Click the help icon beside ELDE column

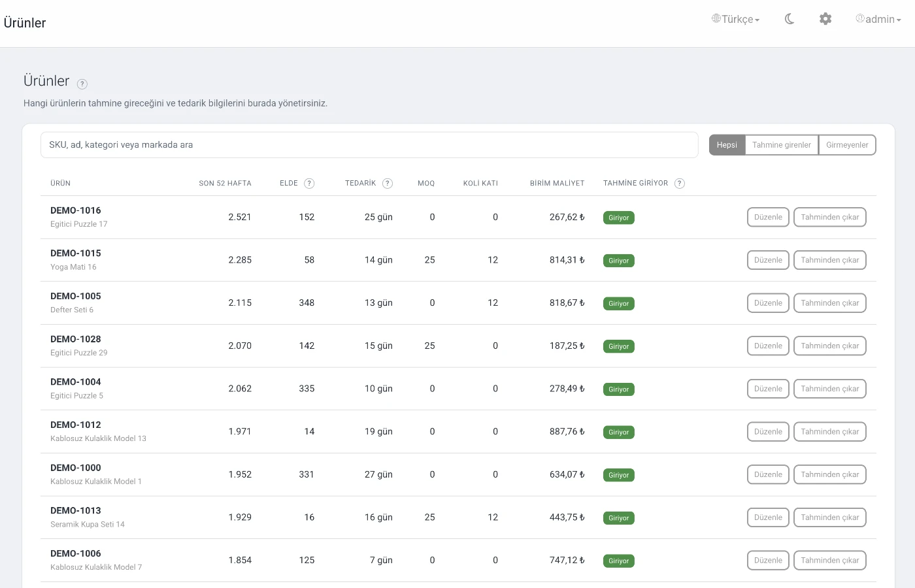[309, 184]
